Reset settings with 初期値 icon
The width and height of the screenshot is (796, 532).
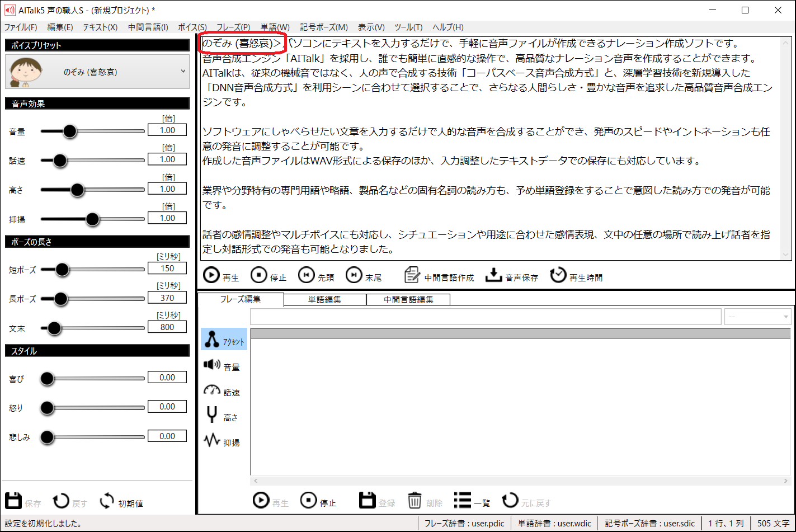click(121, 501)
